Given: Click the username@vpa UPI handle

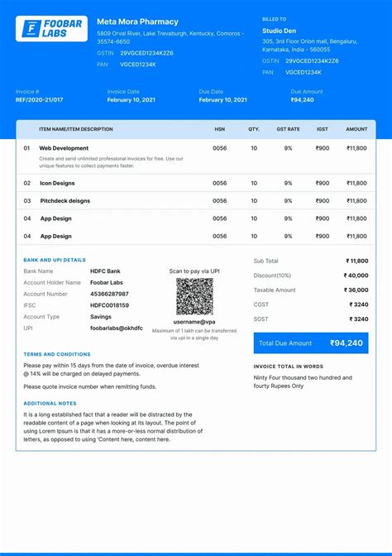Looking at the screenshot, I should tap(194, 322).
